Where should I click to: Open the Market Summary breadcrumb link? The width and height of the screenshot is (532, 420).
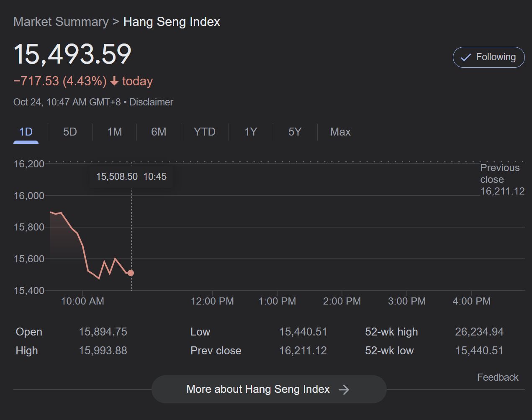click(x=61, y=22)
